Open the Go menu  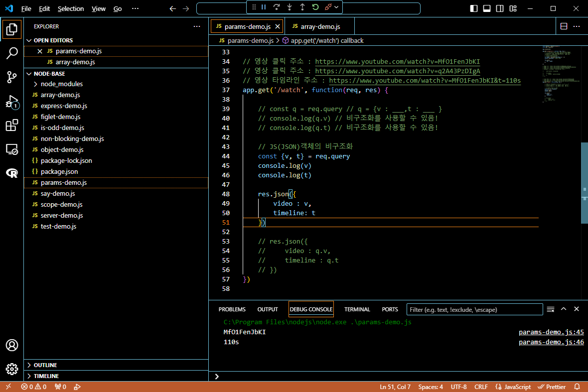(x=118, y=8)
